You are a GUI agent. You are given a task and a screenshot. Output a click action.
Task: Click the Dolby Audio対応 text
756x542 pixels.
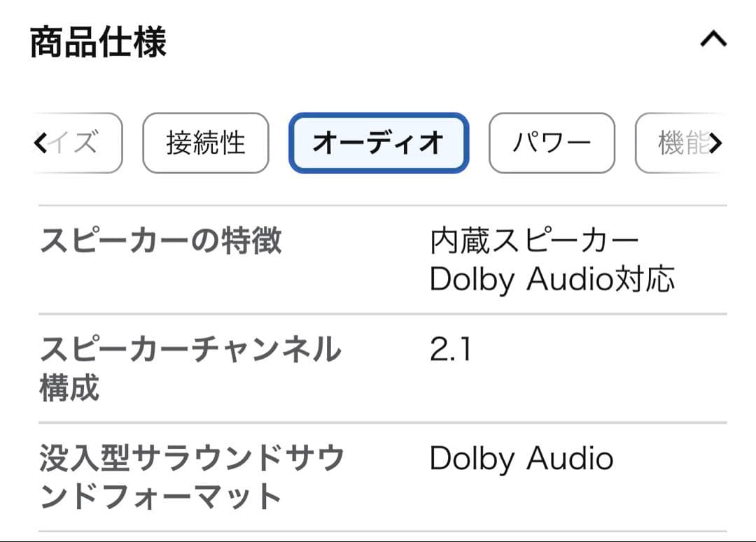552,279
